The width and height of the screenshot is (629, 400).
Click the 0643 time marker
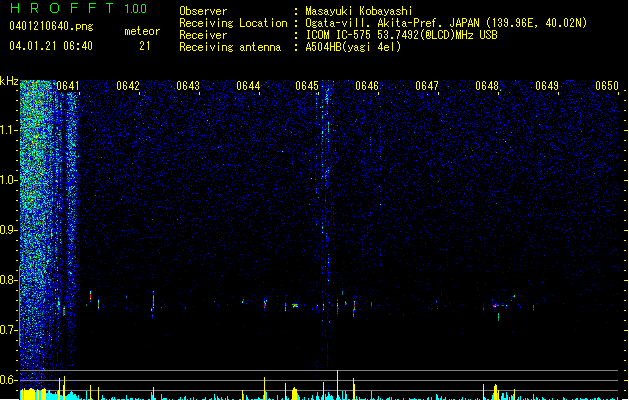[x=188, y=86]
